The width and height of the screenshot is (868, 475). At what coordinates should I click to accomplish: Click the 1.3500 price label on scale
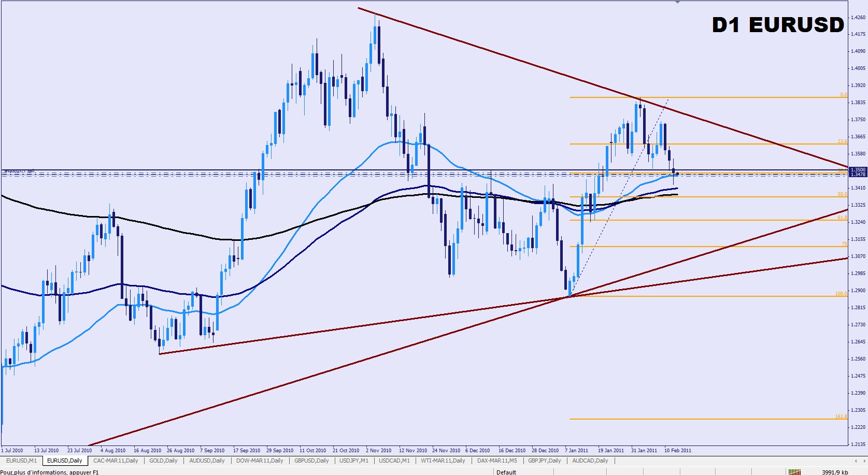point(859,169)
